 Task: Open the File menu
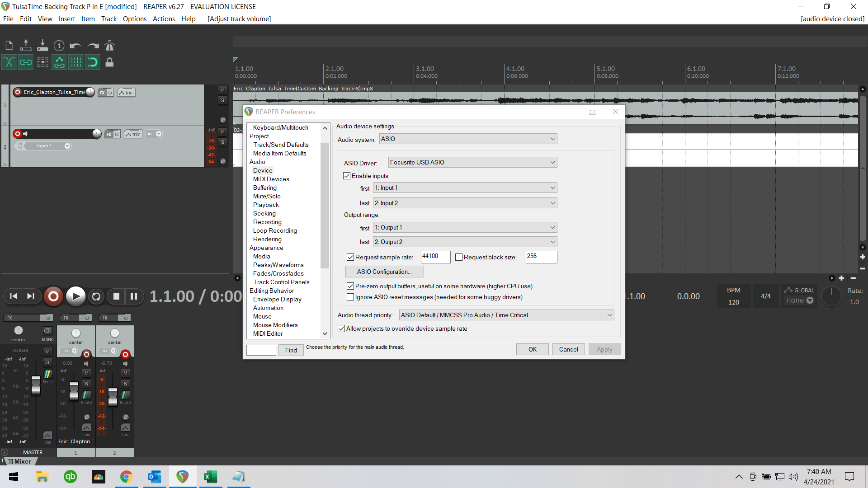[x=8, y=19]
